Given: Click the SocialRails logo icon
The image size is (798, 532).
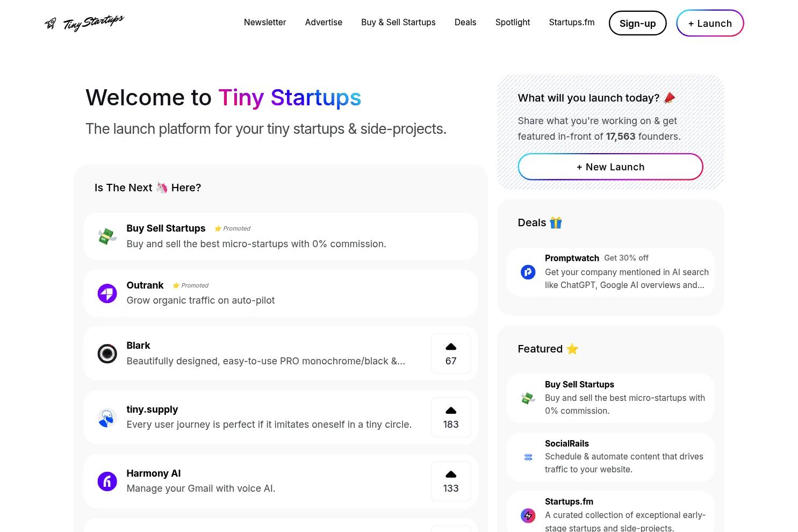Looking at the screenshot, I should click(528, 457).
